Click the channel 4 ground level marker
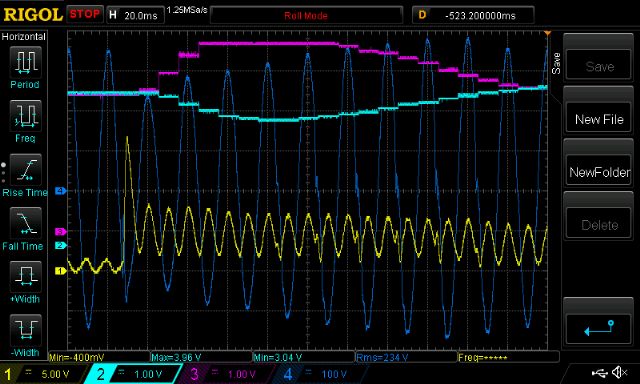 click(60, 191)
